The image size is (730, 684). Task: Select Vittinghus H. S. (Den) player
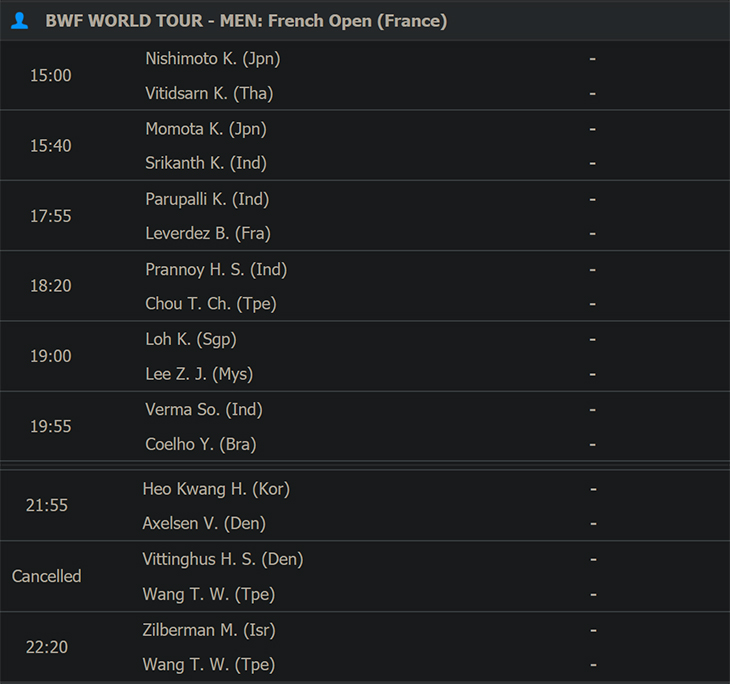(x=223, y=559)
